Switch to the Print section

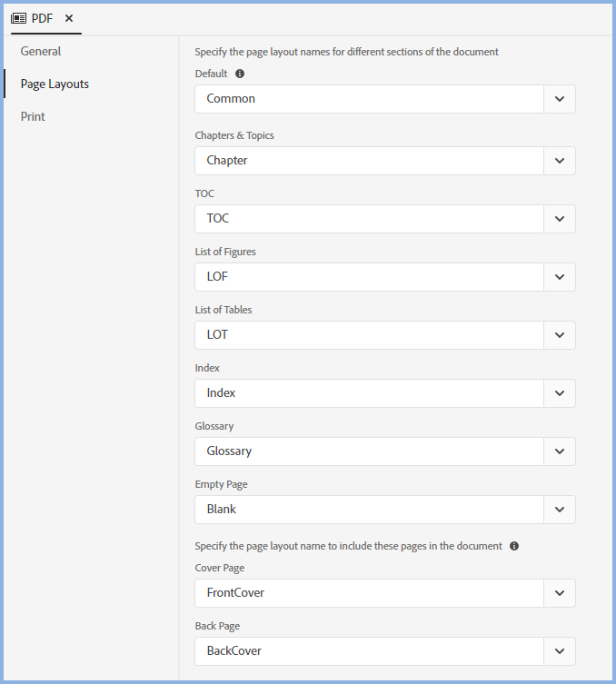click(33, 116)
